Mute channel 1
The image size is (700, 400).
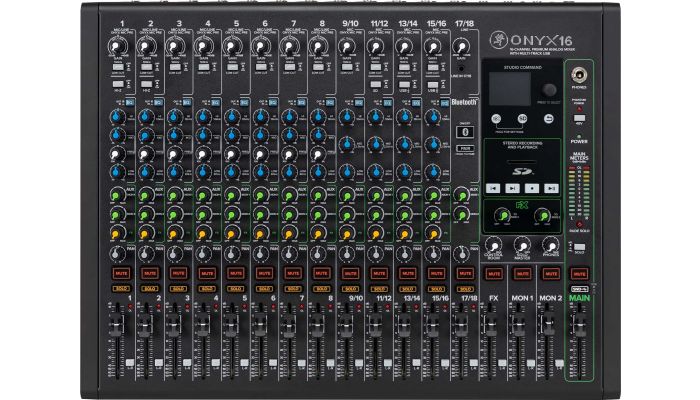[122, 271]
